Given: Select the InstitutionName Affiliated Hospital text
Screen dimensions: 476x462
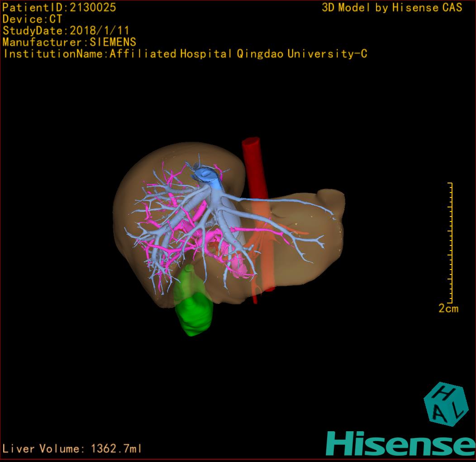Looking at the screenshot, I should pos(185,54).
